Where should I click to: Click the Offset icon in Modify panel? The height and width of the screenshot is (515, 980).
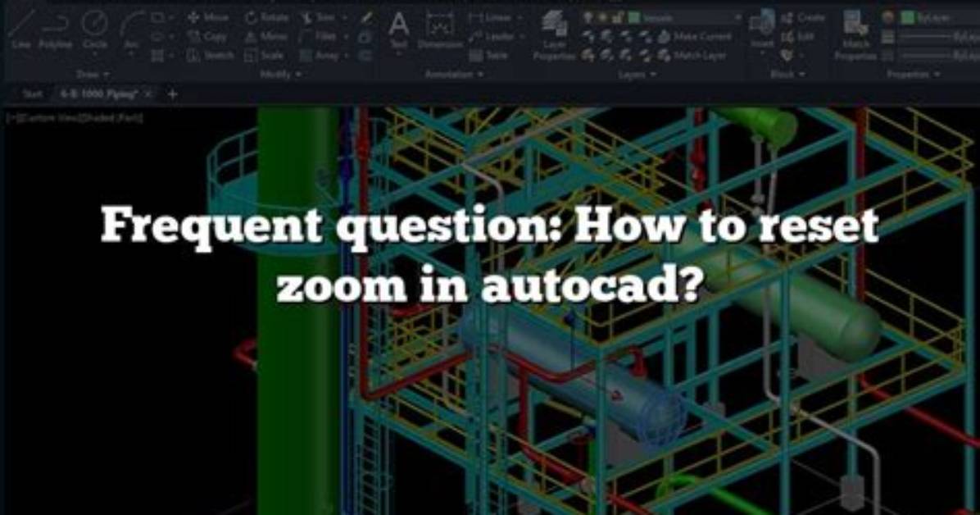365,56
